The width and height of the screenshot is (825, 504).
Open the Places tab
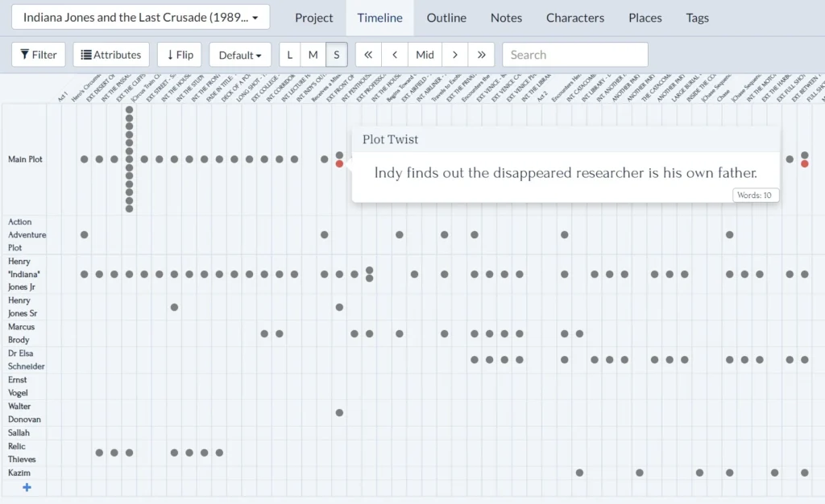click(645, 18)
